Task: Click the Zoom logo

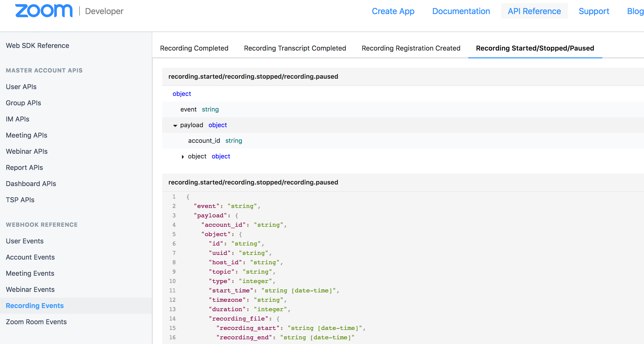Action: (x=44, y=11)
